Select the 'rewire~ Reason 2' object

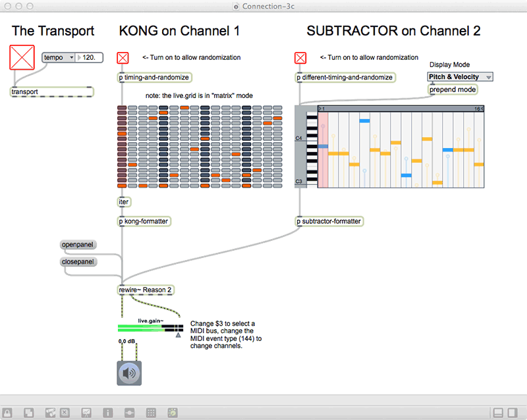pyautogui.click(x=146, y=290)
